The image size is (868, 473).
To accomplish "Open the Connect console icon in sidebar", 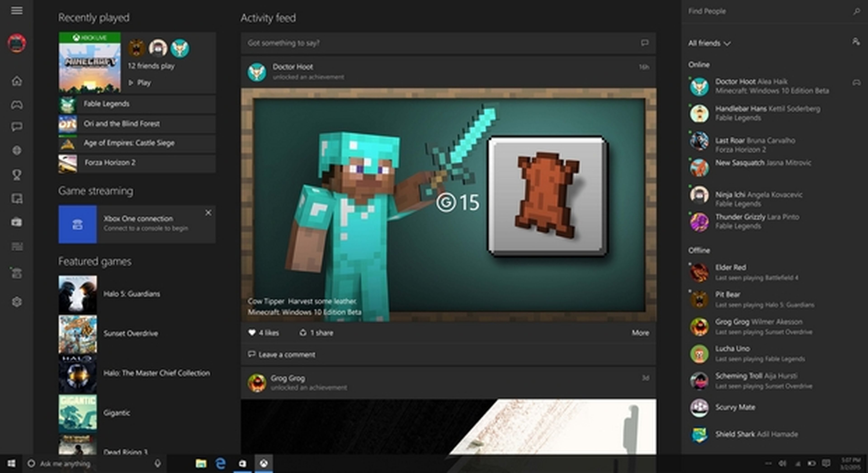I will [17, 273].
